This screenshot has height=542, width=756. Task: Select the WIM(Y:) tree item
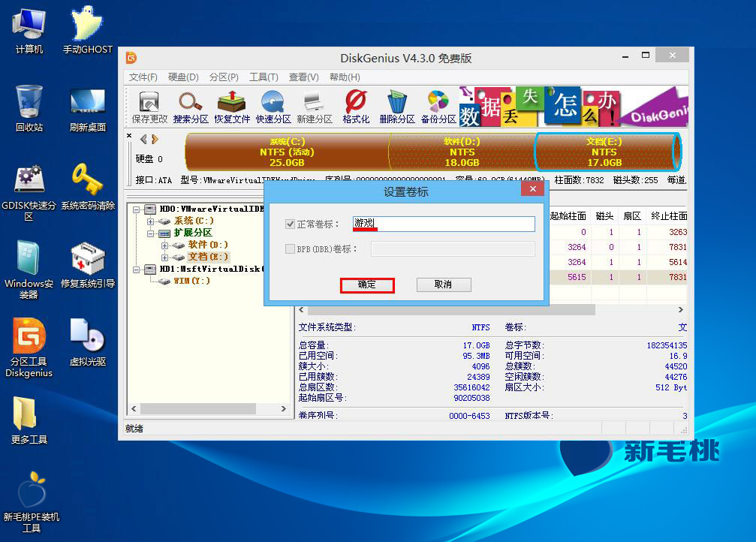[x=191, y=281]
